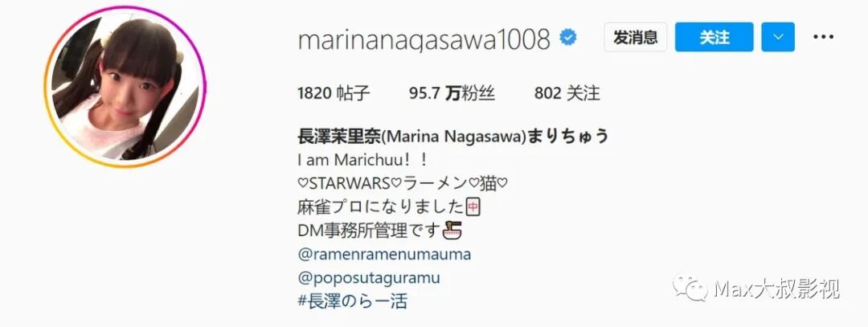Viewport: 868px width, 327px height.
Task: Expand the suggested accounts chevron button
Action: [x=778, y=37]
